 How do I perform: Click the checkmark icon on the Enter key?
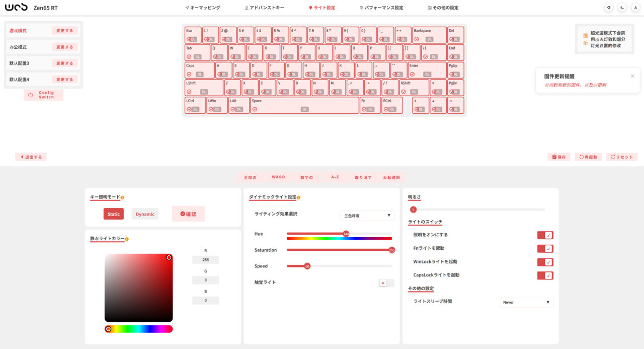(413, 74)
